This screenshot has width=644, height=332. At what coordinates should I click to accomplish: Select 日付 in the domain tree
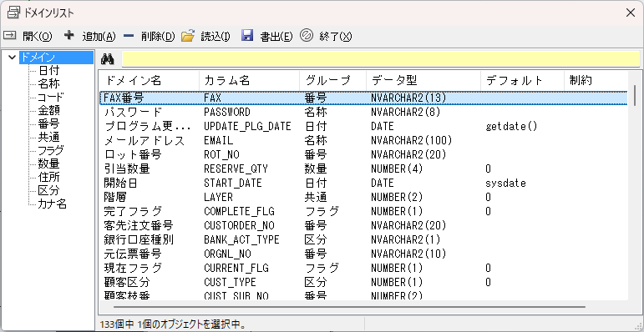point(48,70)
